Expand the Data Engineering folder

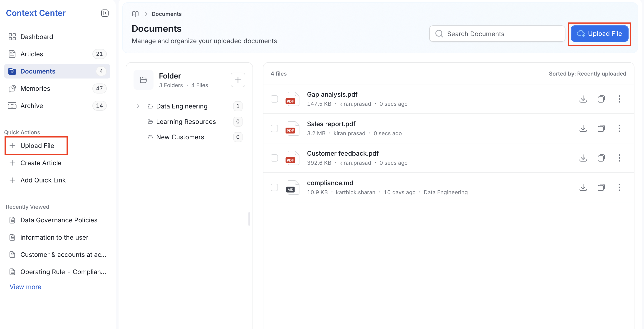point(138,106)
